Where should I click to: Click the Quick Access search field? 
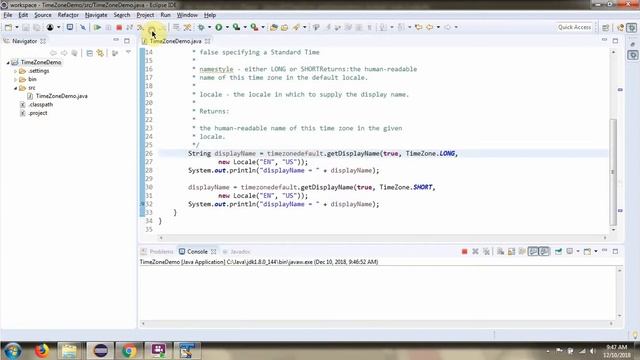pos(574,27)
